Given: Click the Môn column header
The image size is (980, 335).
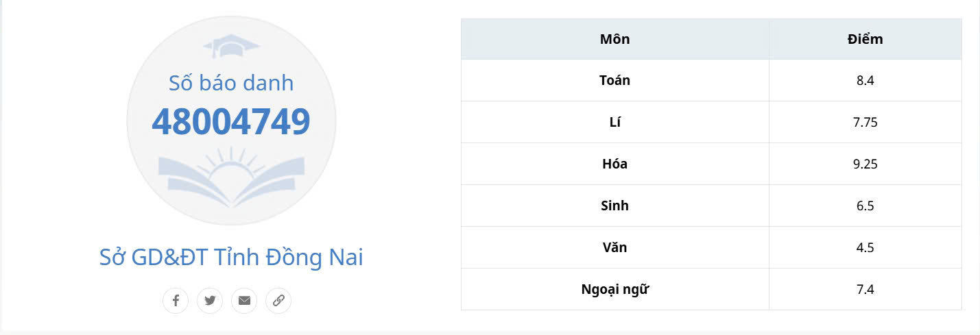Looking at the screenshot, I should [614, 39].
